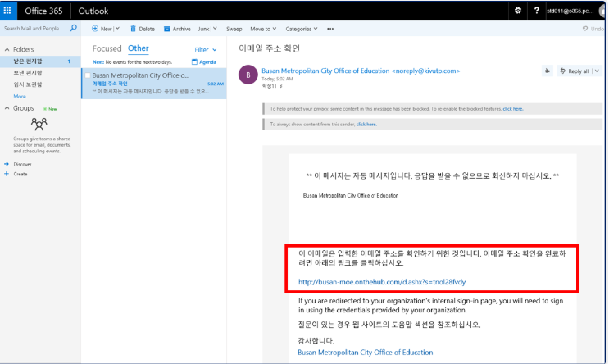Screen dimensions: 609x364
Task: Collapse the Folders section
Action: tap(6, 50)
